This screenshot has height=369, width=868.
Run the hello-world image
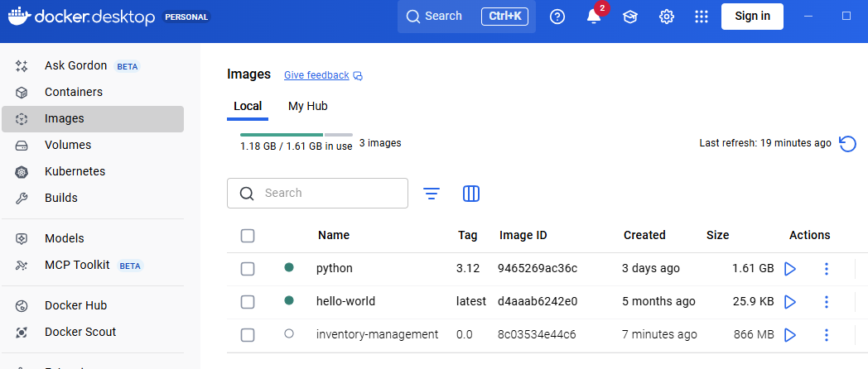pyautogui.click(x=790, y=302)
